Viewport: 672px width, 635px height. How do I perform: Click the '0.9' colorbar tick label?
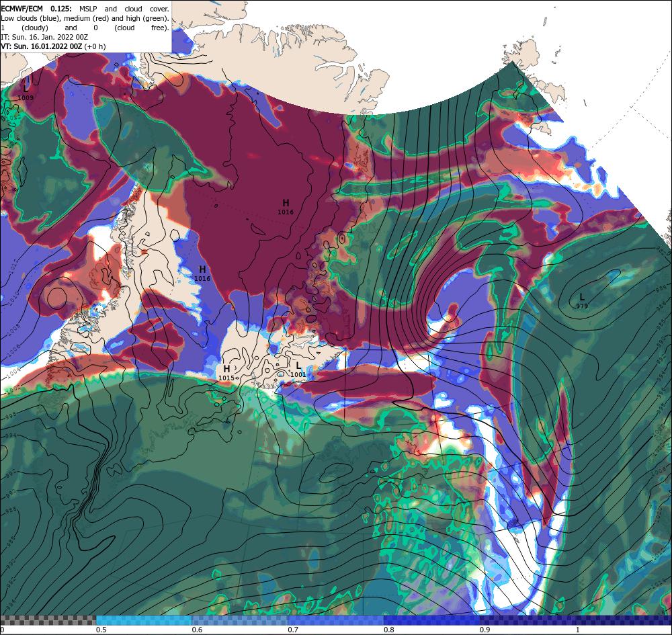pyautogui.click(x=485, y=630)
